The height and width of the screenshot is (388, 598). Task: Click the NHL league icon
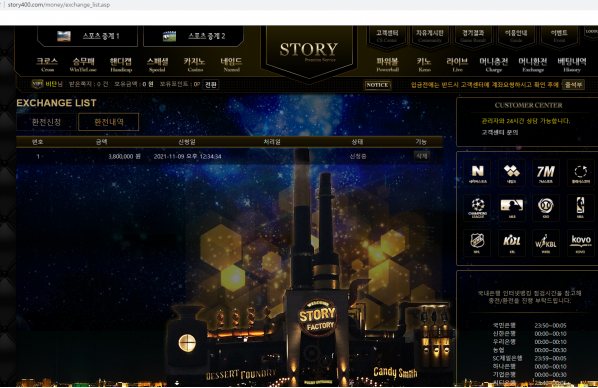(477, 243)
